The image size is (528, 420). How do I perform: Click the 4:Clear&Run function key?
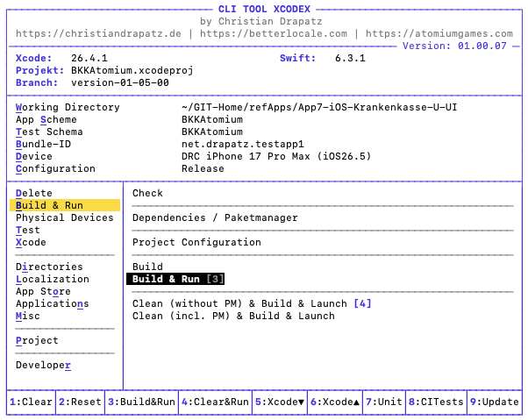215,402
